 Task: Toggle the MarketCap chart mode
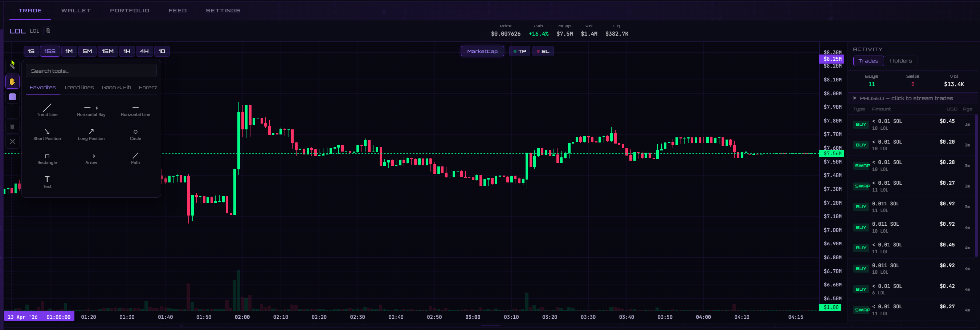(x=482, y=51)
